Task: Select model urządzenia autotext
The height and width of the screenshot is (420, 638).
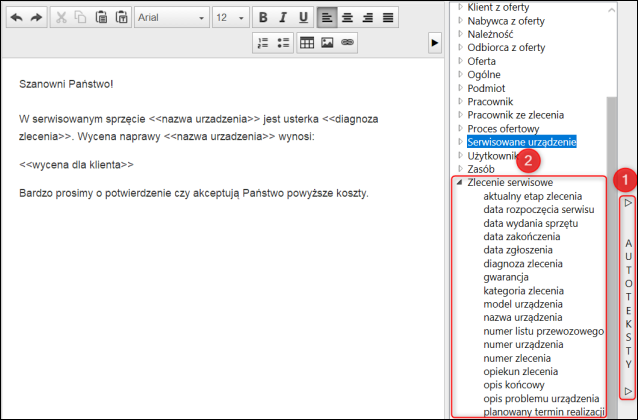Action: coord(523,304)
